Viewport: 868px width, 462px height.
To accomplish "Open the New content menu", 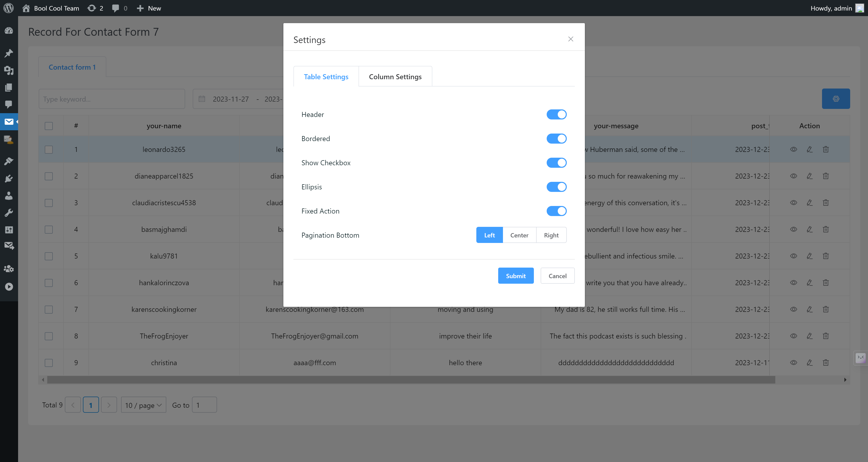I will click(x=149, y=8).
